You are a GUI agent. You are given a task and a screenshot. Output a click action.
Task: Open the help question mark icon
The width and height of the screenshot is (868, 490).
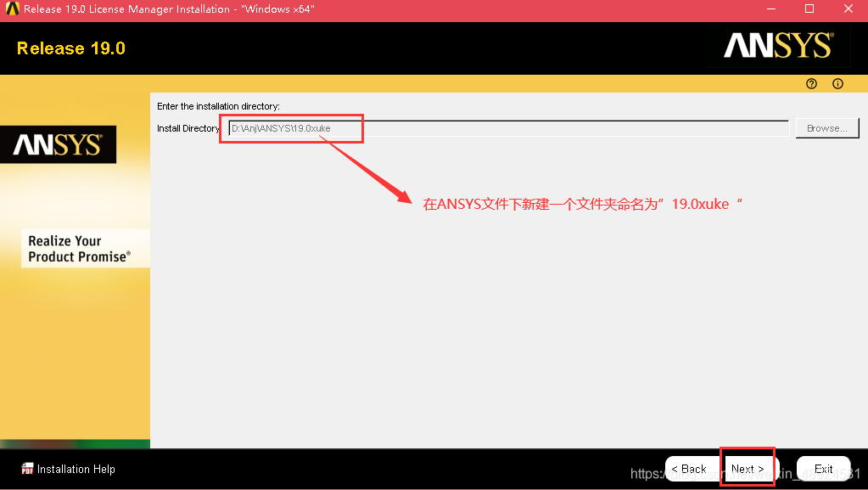(x=811, y=84)
